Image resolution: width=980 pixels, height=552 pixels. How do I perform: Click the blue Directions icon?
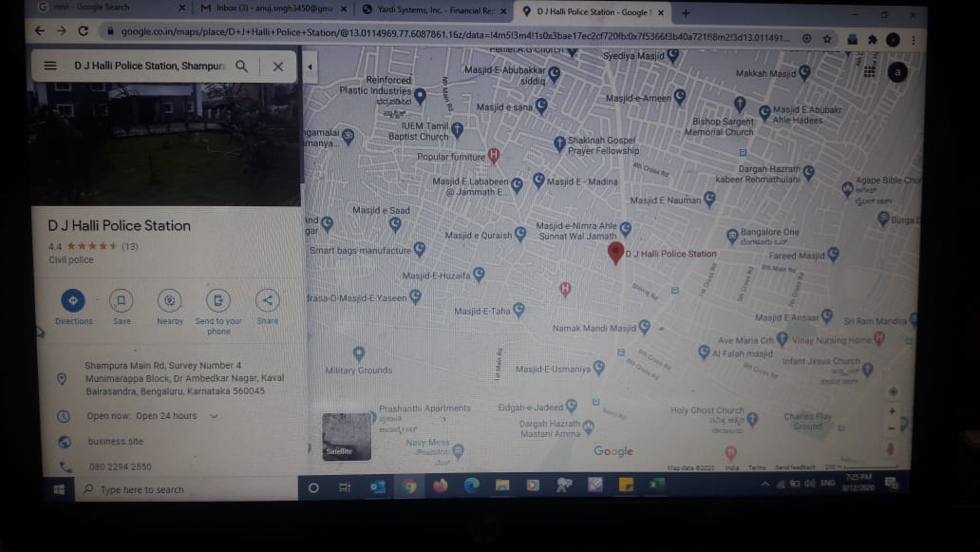pos(73,300)
